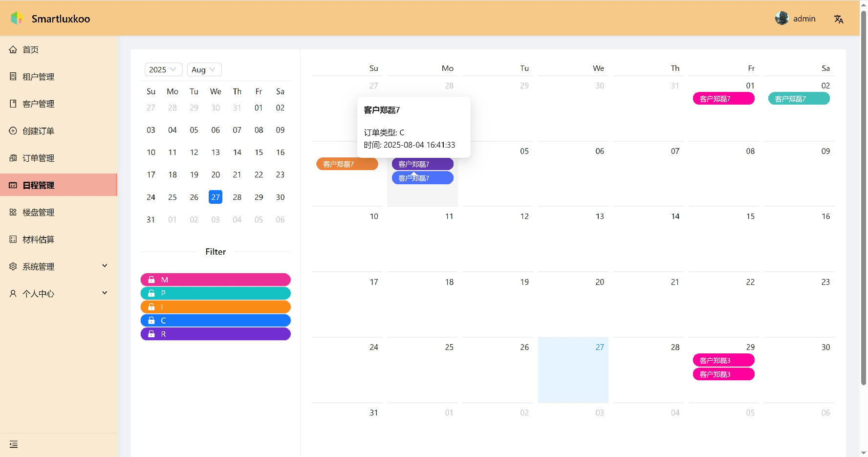Go to 客户管理 menu item
This screenshot has width=868, height=457.
(38, 104)
